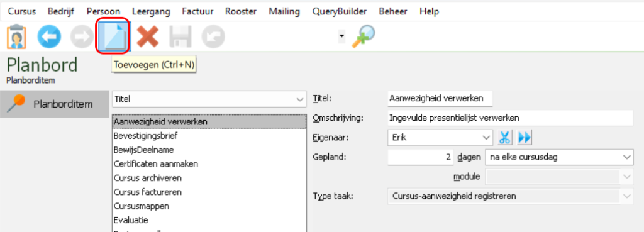Click the person clipboard icon in toolbar

click(17, 37)
